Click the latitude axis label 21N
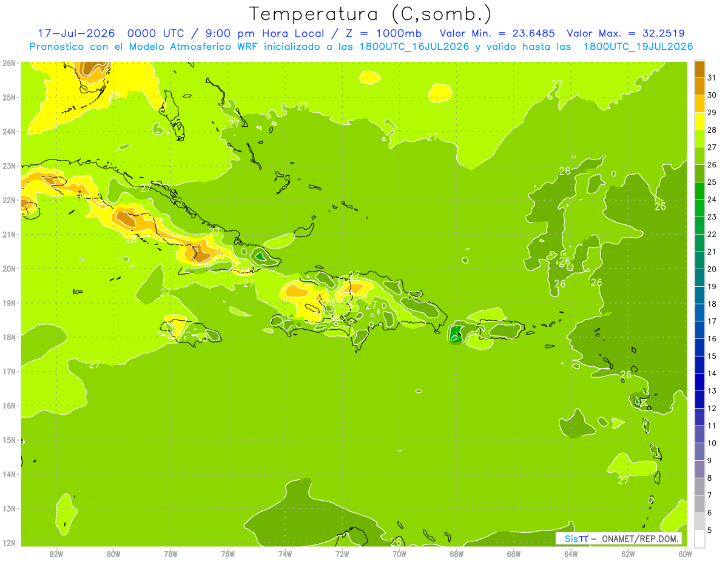The image size is (728, 562). tap(9, 234)
